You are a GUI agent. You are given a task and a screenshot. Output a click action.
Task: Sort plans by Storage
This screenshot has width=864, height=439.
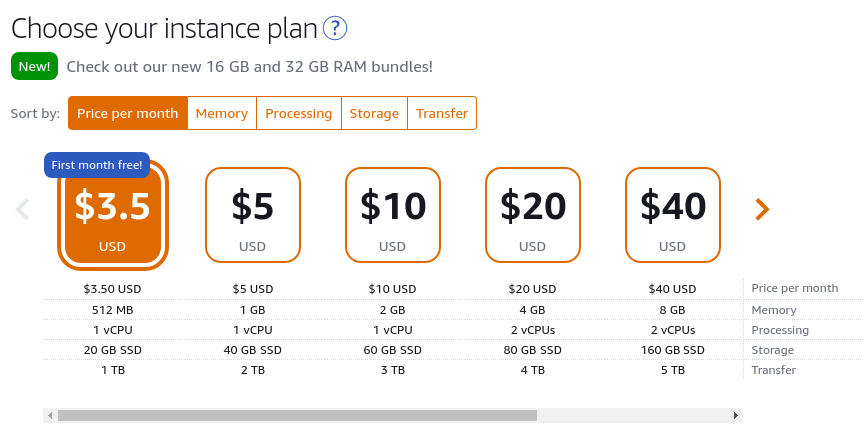point(374,113)
